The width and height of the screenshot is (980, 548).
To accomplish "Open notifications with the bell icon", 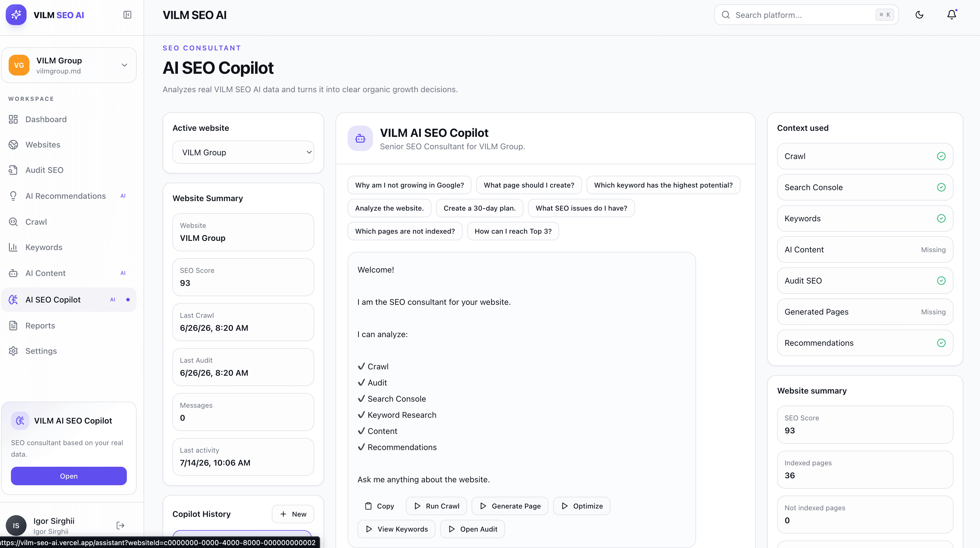I will [x=952, y=15].
